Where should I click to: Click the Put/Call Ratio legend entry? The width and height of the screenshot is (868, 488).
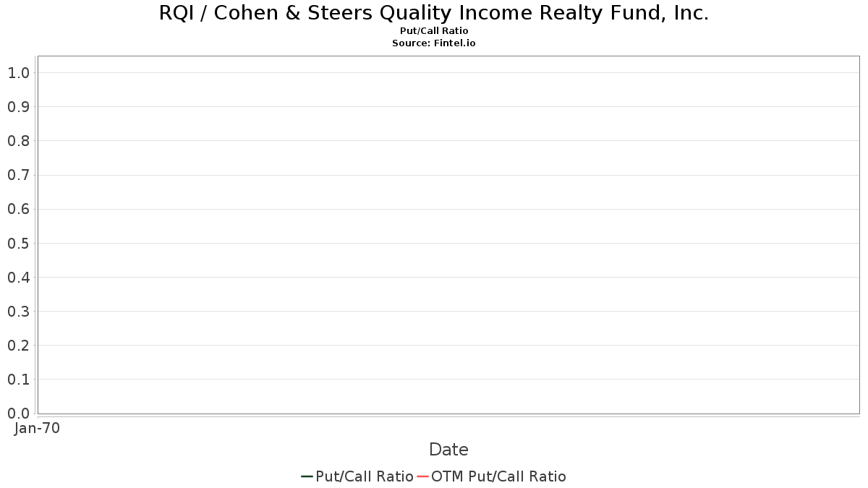tap(357, 476)
